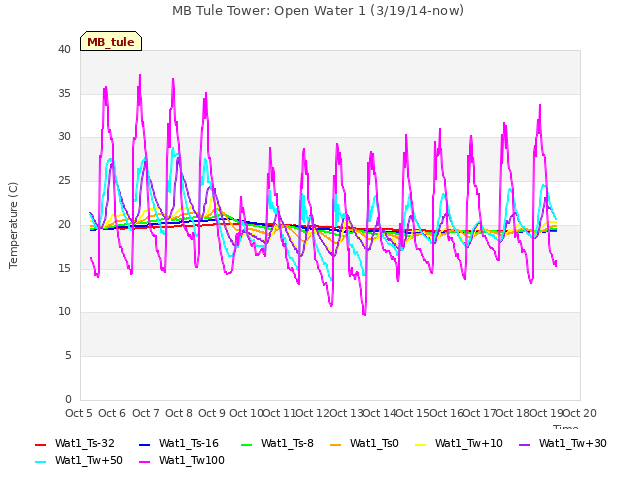Click the Oct 8 x-axis tick label
The height and width of the screenshot is (480, 640).
point(179,413)
